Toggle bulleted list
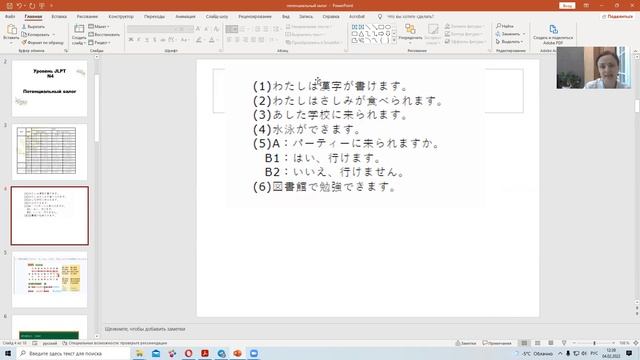The image size is (640, 360). point(231,29)
